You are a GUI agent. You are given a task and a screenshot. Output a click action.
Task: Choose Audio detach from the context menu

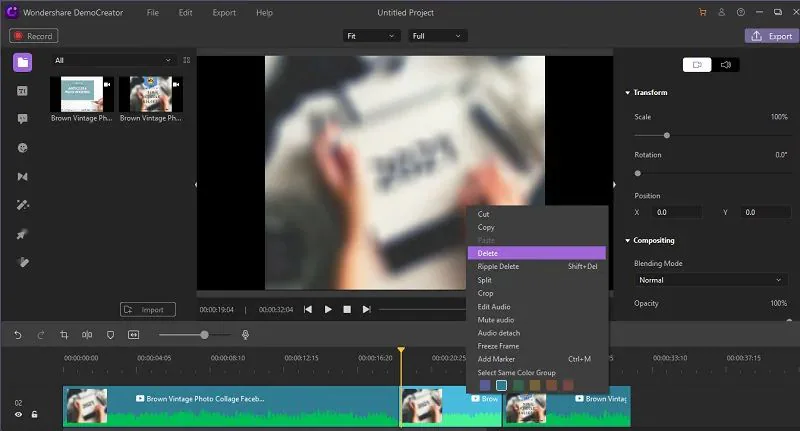tap(537, 333)
